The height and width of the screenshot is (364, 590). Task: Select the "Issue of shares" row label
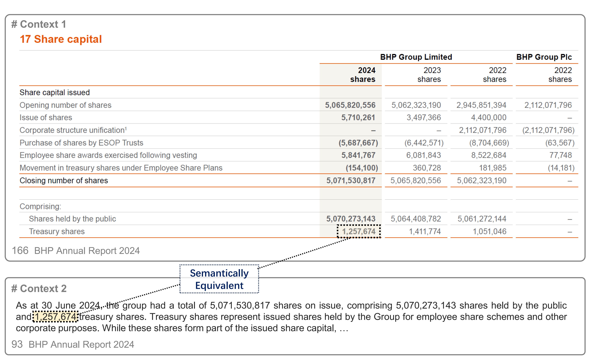(46, 117)
